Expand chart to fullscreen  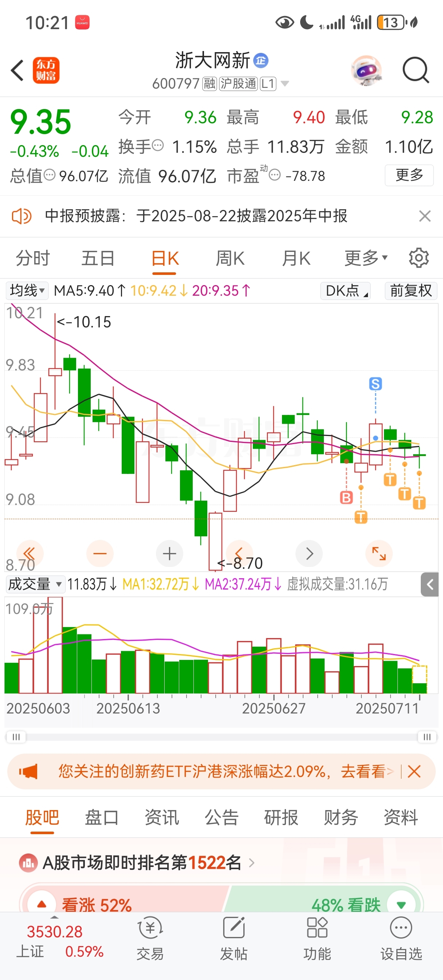pyautogui.click(x=379, y=553)
